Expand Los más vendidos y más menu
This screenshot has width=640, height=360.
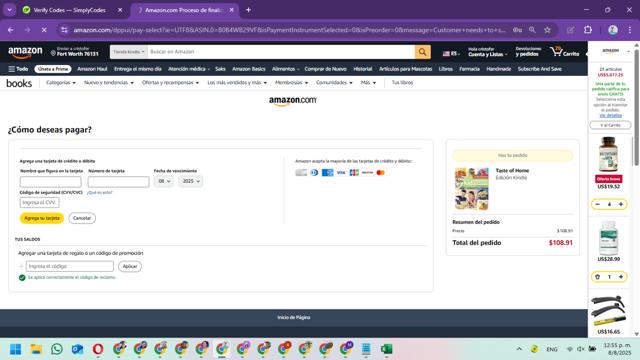click(237, 82)
